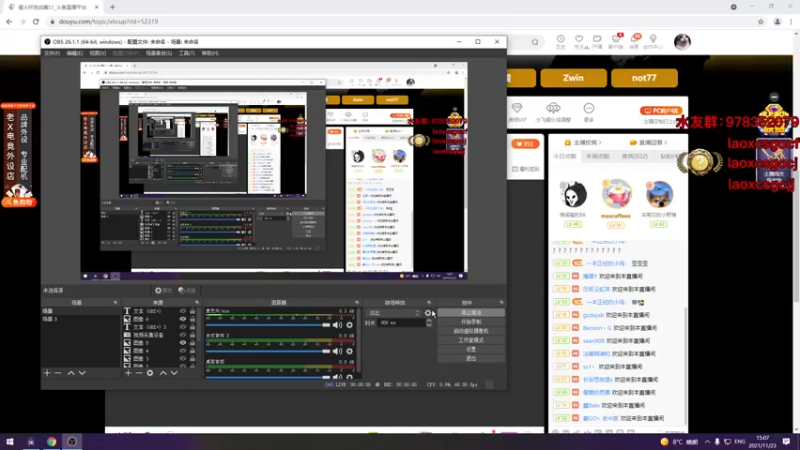The height and width of the screenshot is (450, 800).
Task: Open the 台式音响 2 channel settings gear
Action: pyautogui.click(x=349, y=351)
